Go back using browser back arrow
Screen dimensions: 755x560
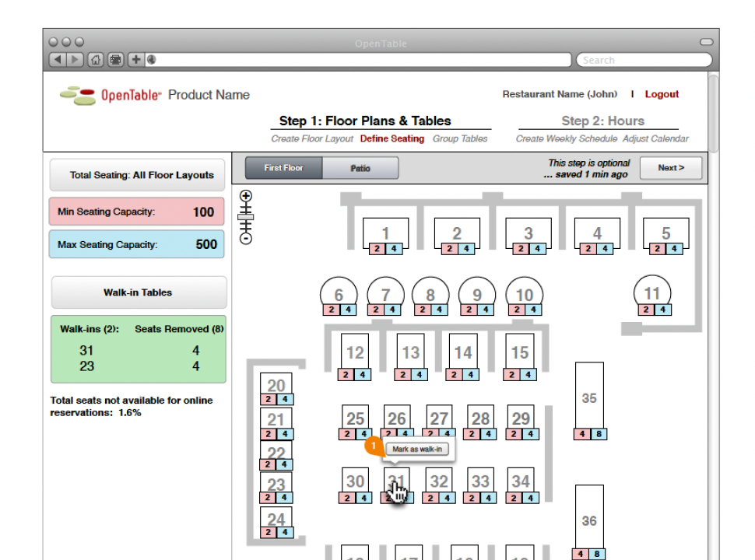point(58,60)
